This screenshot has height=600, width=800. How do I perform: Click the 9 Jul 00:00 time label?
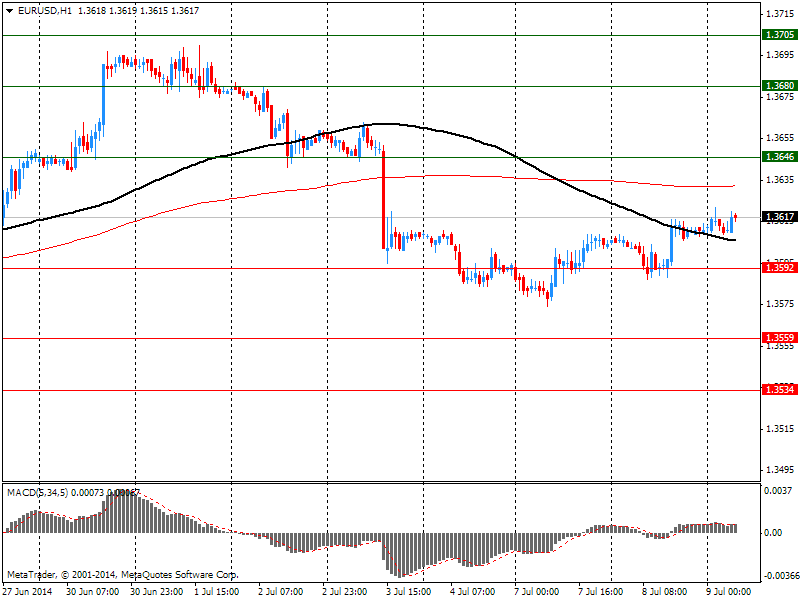pyautogui.click(x=729, y=592)
